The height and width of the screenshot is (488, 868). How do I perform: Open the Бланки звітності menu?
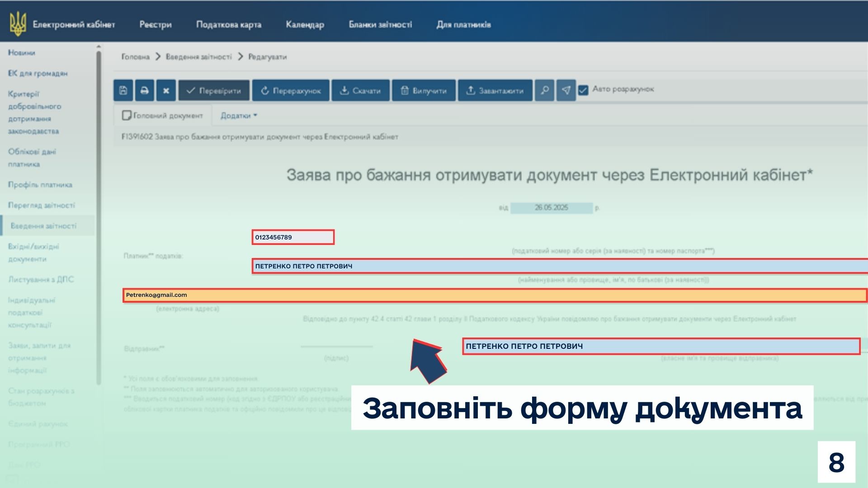coord(380,24)
